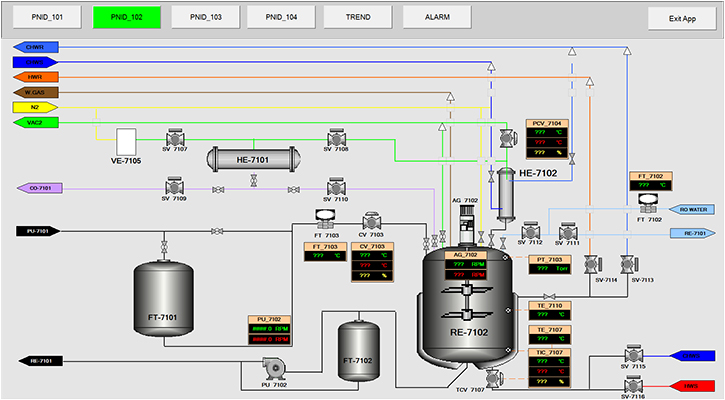Click the purple CO-7101 tag
Image resolution: width=725 pixels, height=400 pixels.
[x=40, y=188]
